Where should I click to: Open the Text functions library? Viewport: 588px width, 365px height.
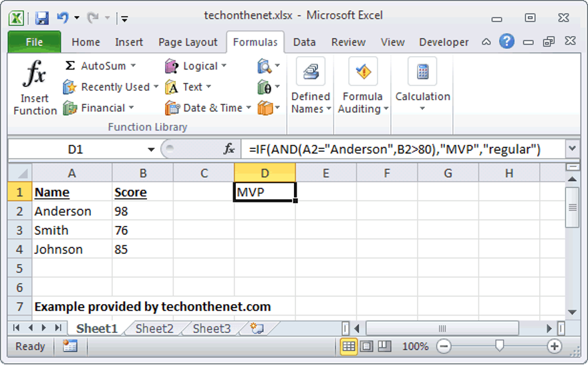coord(188,87)
